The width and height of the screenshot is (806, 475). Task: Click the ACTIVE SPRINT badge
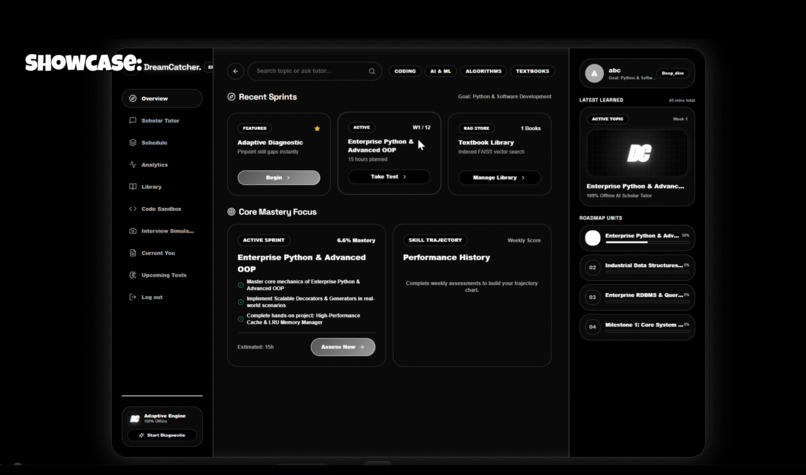pos(264,240)
